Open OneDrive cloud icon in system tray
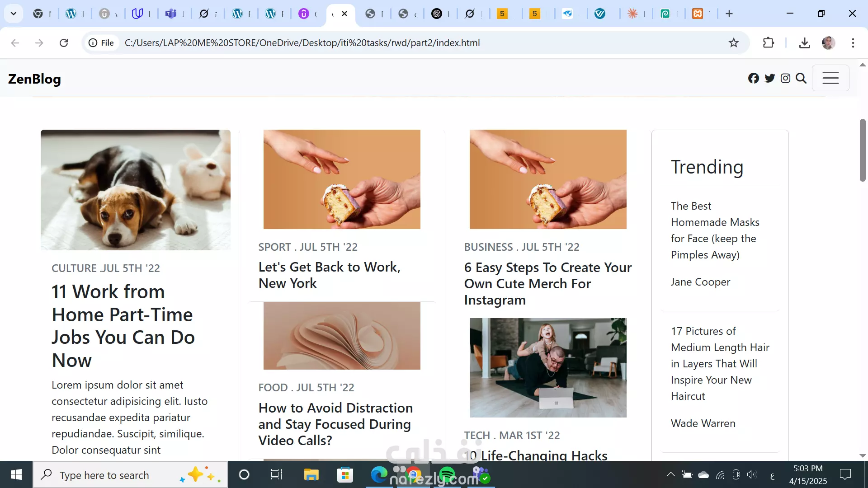This screenshot has width=868, height=488. pyautogui.click(x=703, y=474)
